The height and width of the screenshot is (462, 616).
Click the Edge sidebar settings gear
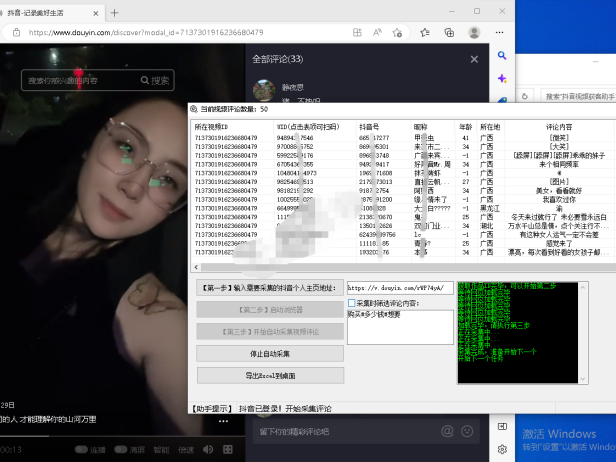(502, 449)
